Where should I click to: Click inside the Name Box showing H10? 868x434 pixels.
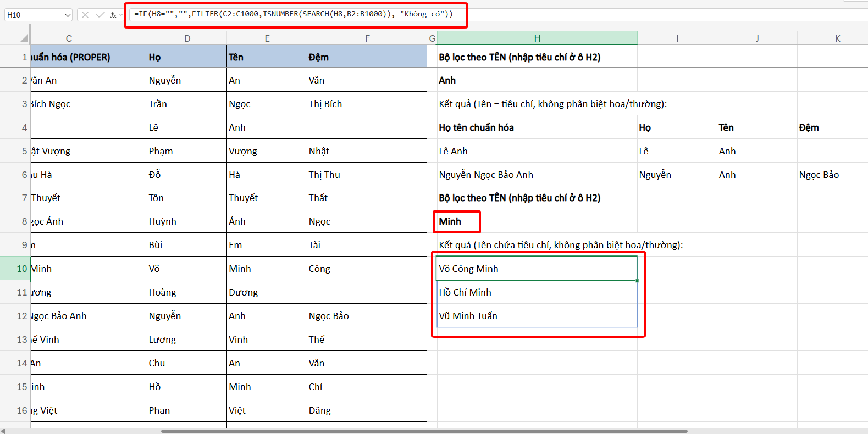coord(33,15)
